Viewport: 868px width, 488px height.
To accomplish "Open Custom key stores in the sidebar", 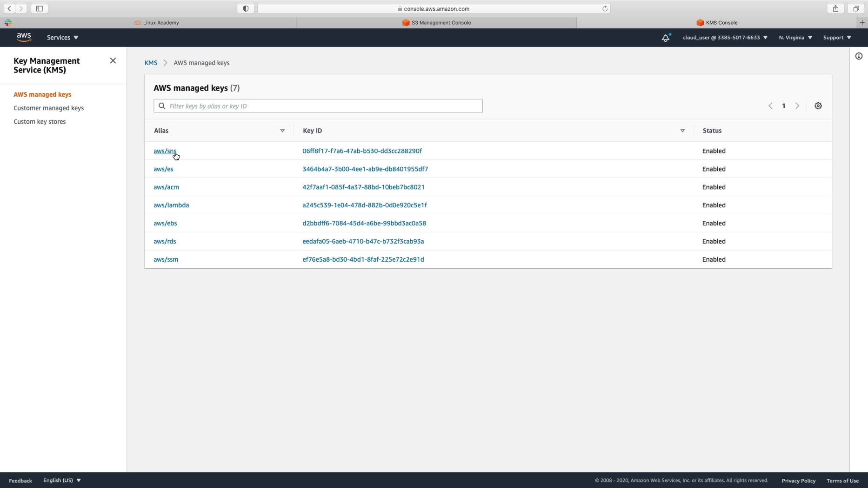I will 40,122.
